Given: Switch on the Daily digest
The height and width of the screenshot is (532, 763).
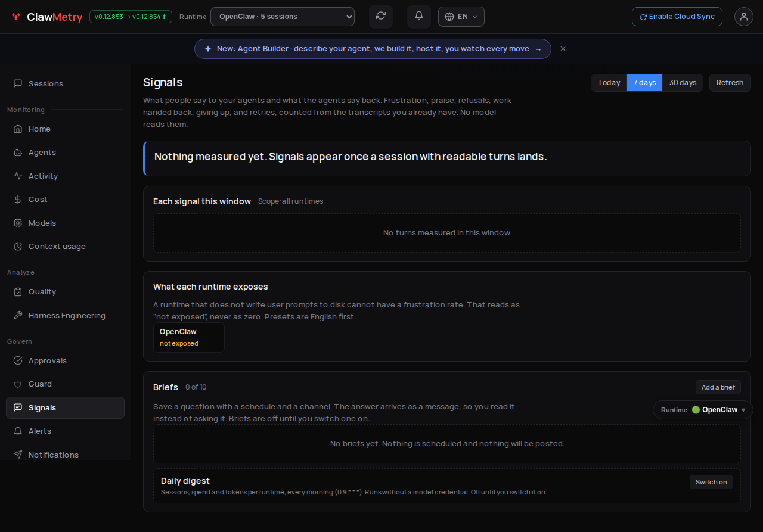Looking at the screenshot, I should coord(711,482).
